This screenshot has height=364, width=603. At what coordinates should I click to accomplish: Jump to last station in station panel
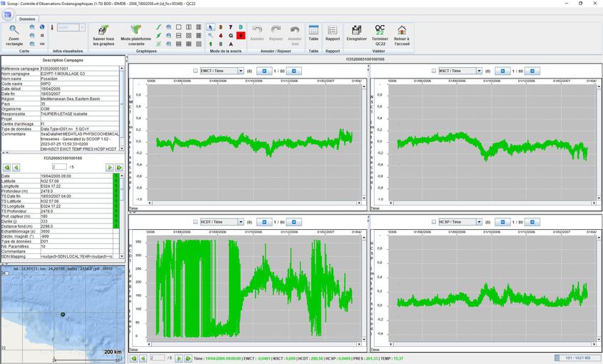tap(119, 168)
